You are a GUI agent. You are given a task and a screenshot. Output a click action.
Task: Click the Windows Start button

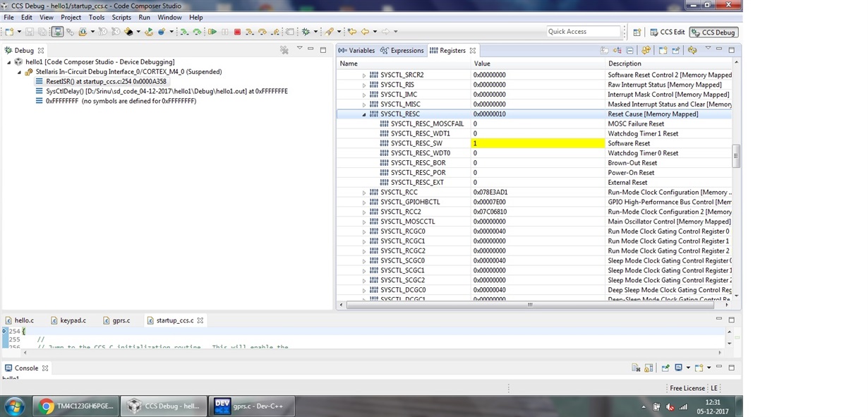[x=14, y=406]
